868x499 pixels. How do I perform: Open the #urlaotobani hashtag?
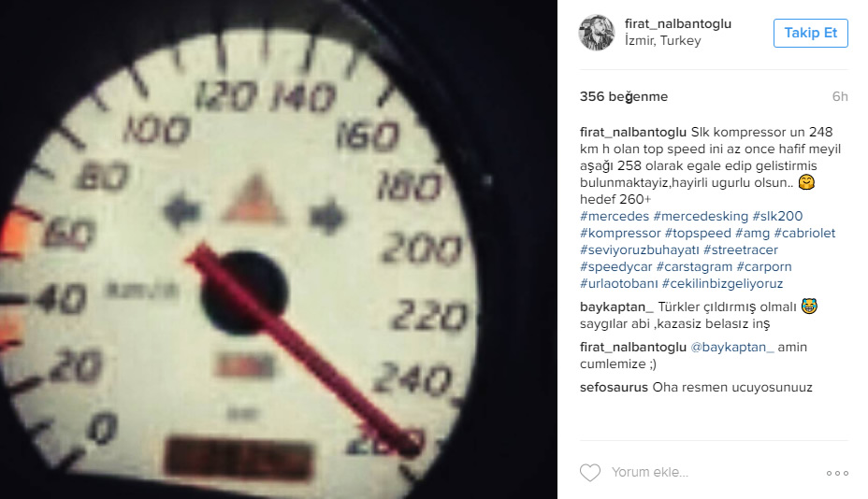(619, 283)
